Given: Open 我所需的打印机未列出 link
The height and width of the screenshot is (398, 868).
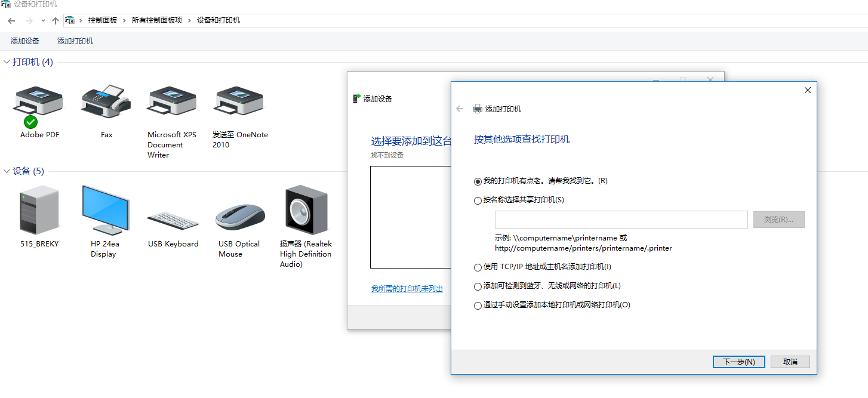Looking at the screenshot, I should pos(407,289).
